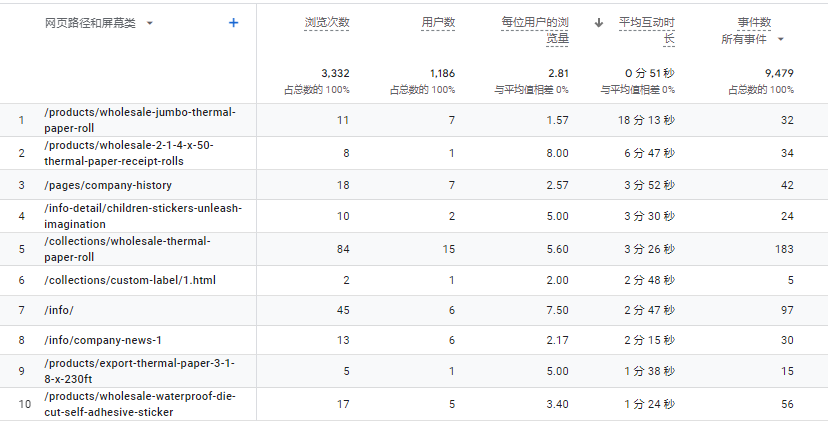Viewport: 828px width, 424px height.
Task: Click the 平均互动时长 column header
Action: [x=646, y=30]
